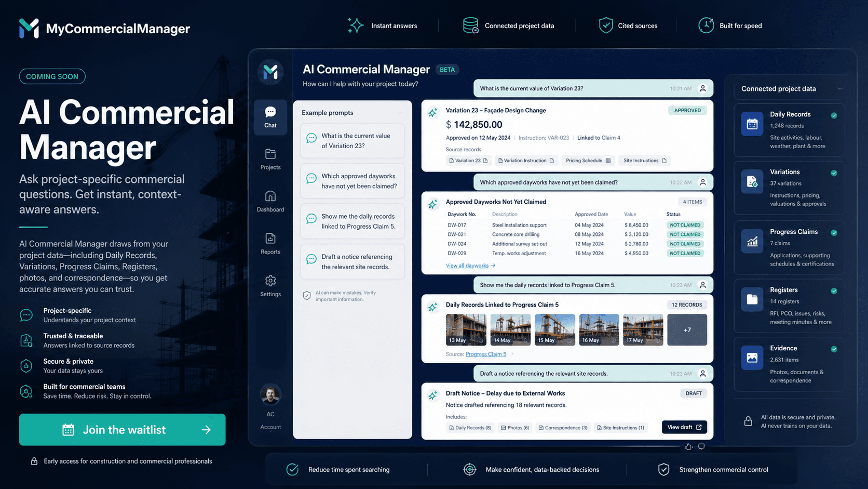The width and height of the screenshot is (868, 489).
Task: Open the 16 May daily record photo
Action: tap(599, 329)
